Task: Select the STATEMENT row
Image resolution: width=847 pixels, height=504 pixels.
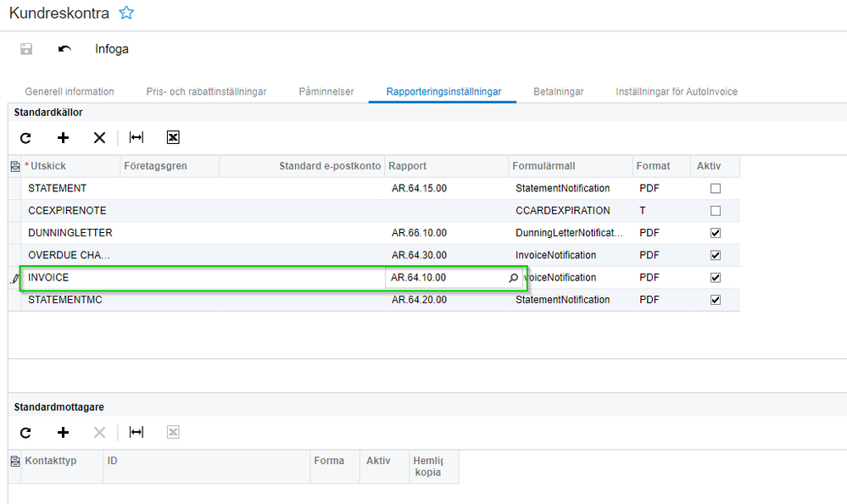Action: 375,188
